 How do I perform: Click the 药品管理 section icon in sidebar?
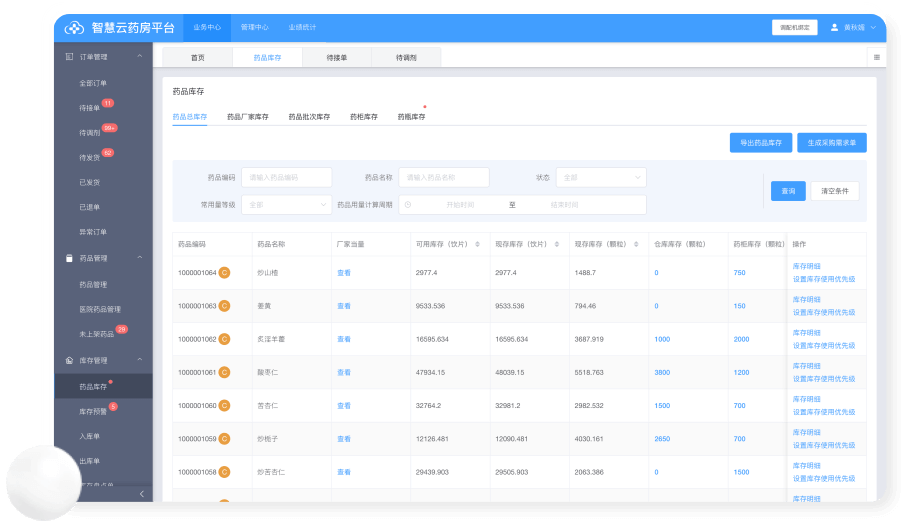(x=69, y=258)
